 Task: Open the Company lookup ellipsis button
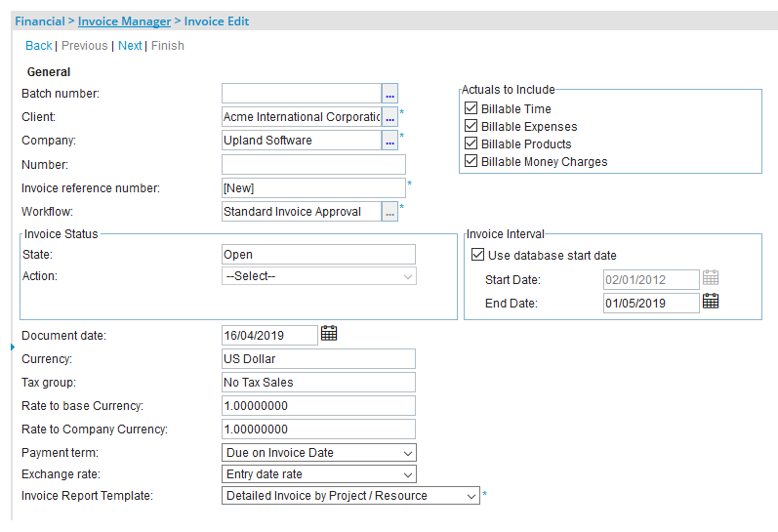click(x=389, y=141)
